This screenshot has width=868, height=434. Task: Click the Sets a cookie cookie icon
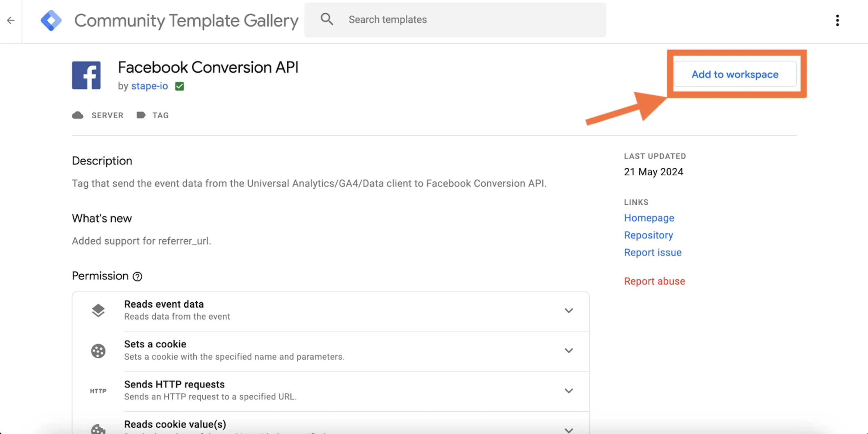tap(99, 350)
